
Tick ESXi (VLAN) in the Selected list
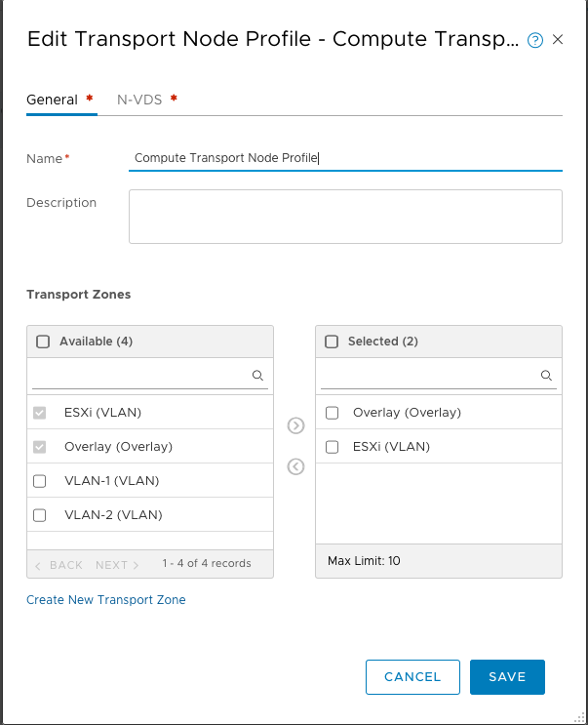click(x=332, y=447)
